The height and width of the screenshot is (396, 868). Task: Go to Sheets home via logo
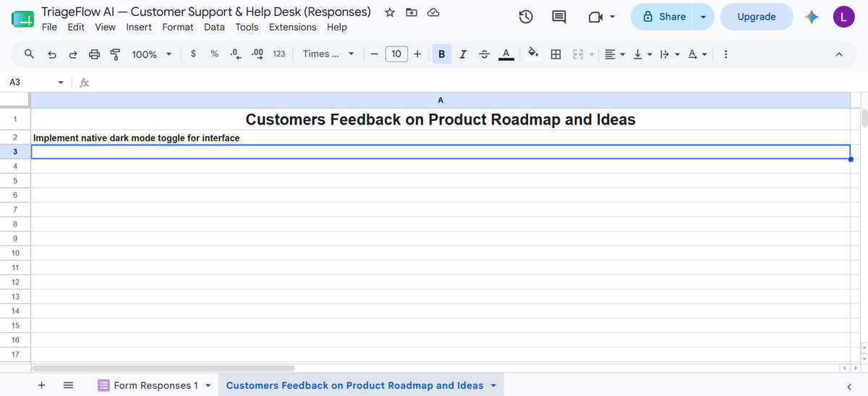pos(23,19)
